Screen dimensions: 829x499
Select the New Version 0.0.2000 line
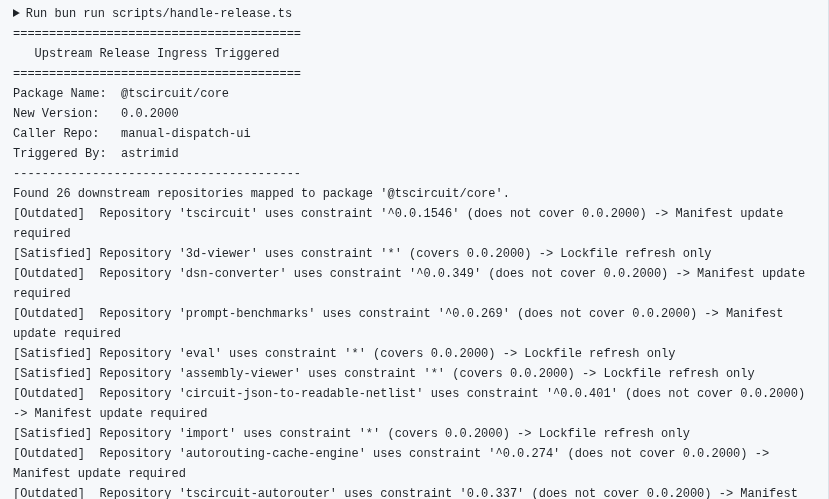[96, 113]
